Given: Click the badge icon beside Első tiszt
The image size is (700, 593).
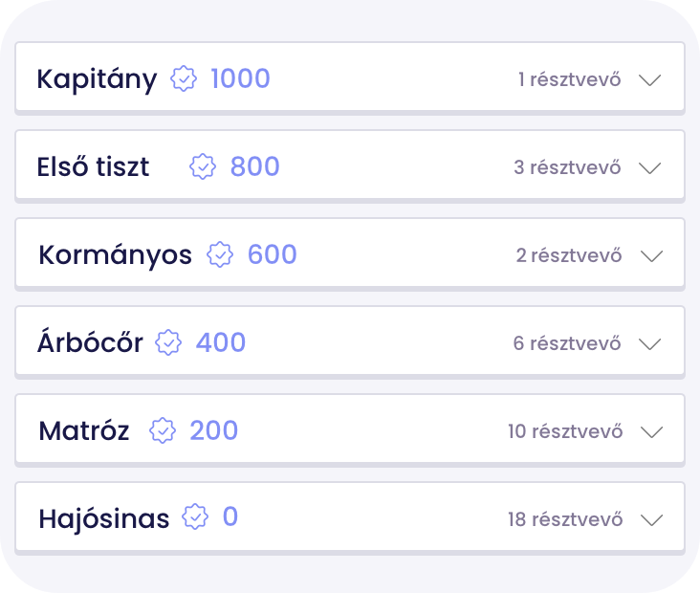Looking at the screenshot, I should click(203, 166).
